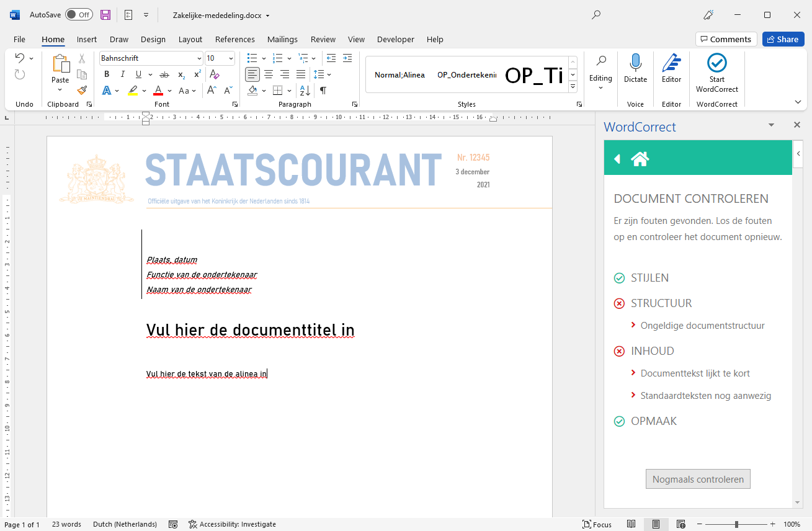Click Justify alignment icon
This screenshot has height=531, width=812.
pyautogui.click(x=301, y=74)
